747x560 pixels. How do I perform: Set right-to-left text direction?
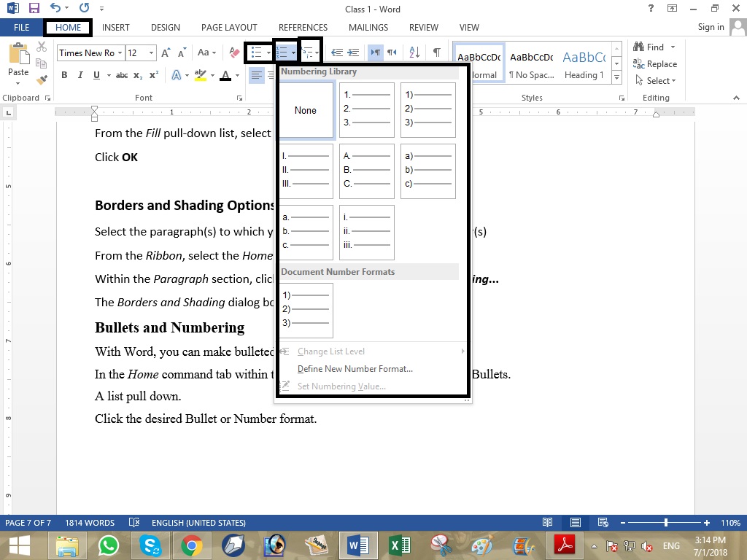392,52
